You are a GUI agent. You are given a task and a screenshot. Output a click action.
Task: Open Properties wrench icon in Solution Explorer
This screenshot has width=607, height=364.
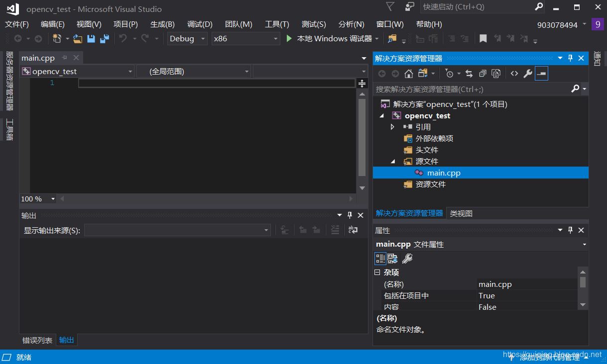tap(528, 74)
